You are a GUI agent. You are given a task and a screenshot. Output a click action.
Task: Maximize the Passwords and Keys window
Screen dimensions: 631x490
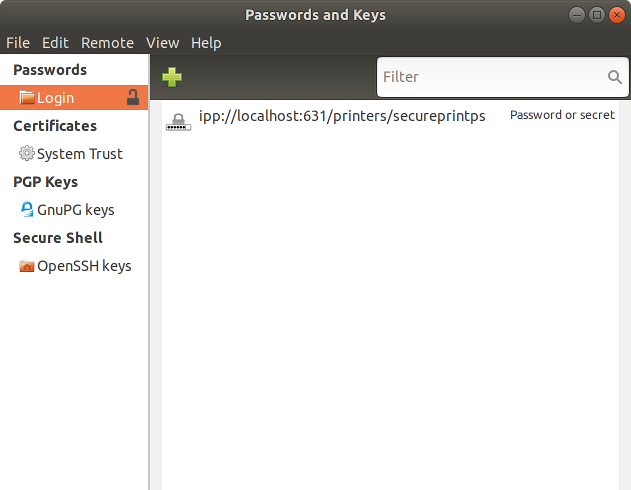(597, 15)
